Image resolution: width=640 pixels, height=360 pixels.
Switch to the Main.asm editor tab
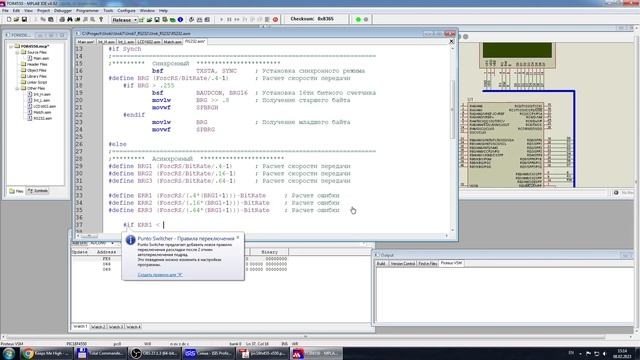click(86, 42)
